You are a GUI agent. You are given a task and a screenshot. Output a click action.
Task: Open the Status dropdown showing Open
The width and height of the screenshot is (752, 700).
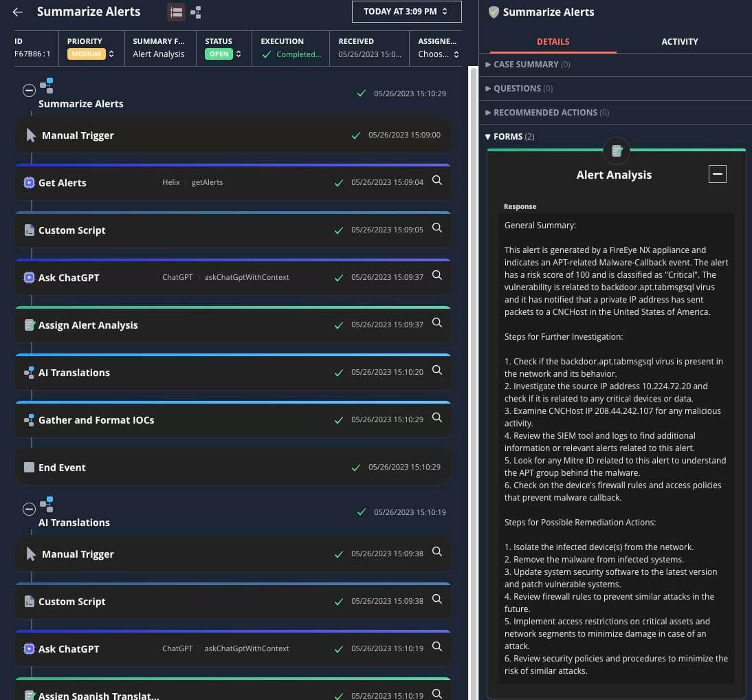click(x=223, y=54)
